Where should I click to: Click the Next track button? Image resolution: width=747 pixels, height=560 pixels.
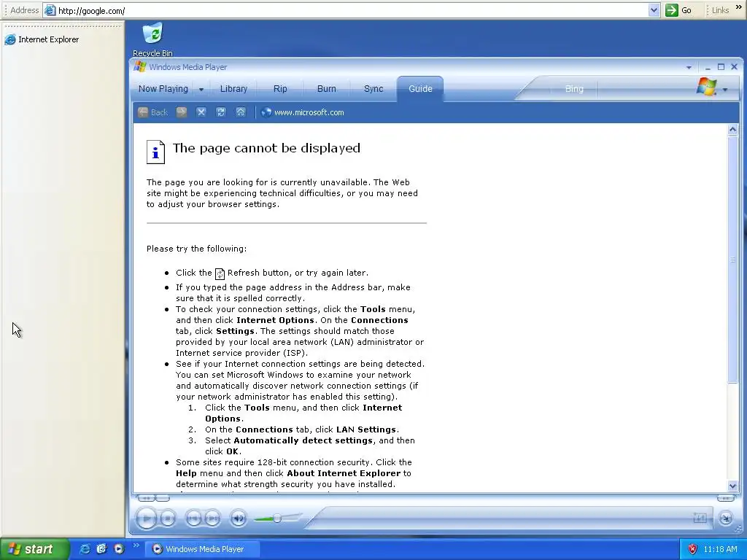tap(212, 518)
